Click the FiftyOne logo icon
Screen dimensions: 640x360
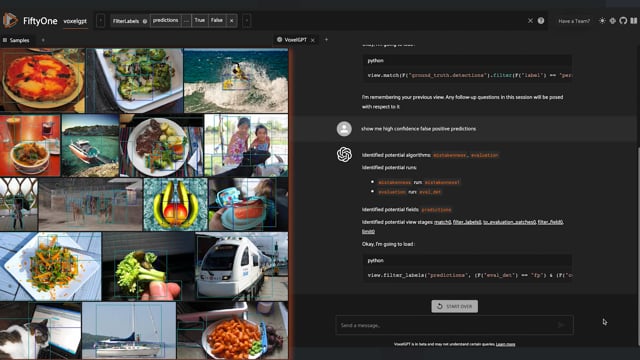pyautogui.click(x=10, y=20)
